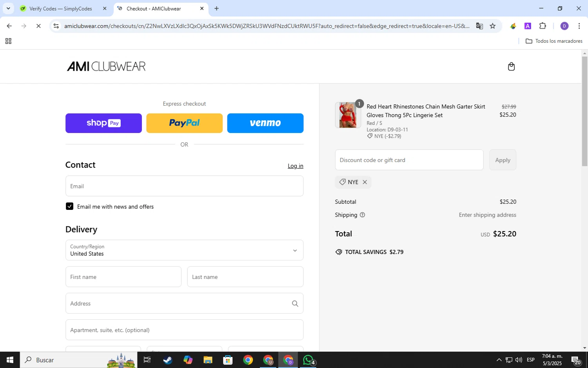
Task: Stop loading the page
Action: click(x=38, y=26)
